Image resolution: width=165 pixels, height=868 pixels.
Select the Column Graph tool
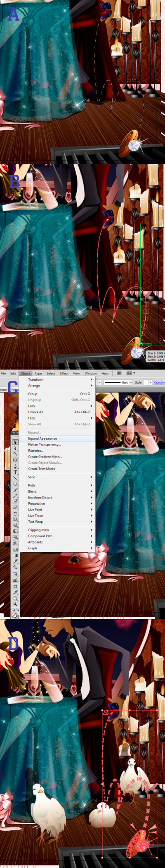point(15,579)
